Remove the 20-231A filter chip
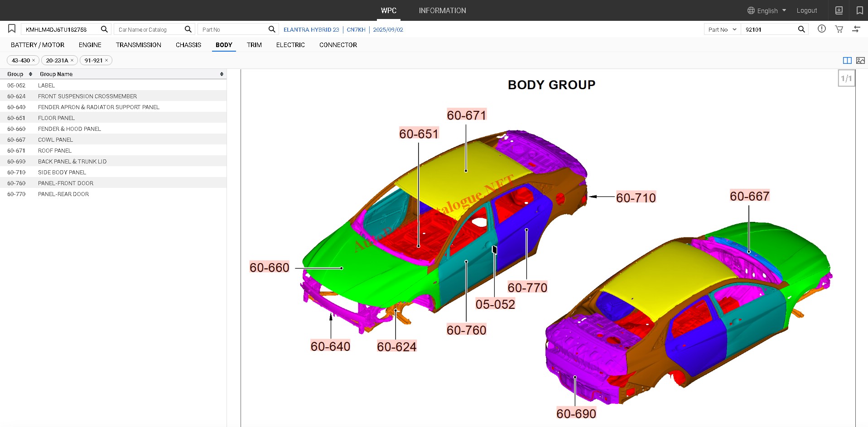This screenshot has height=427, width=868. (x=72, y=61)
